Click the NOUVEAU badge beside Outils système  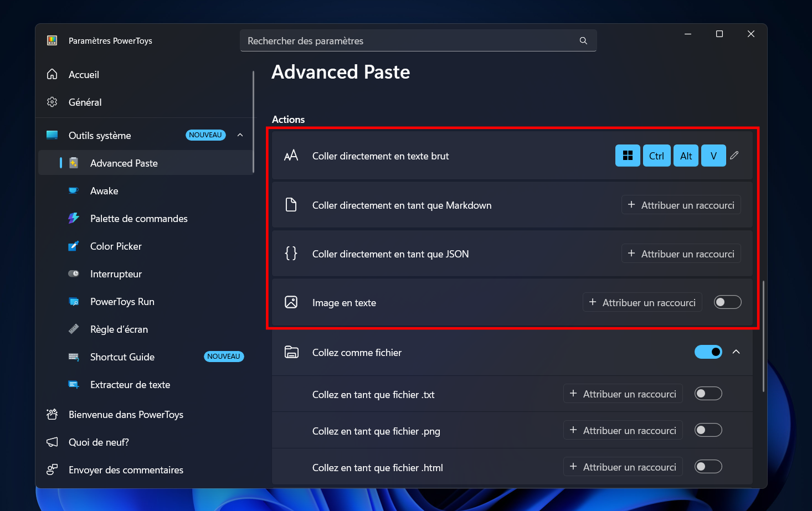point(205,135)
